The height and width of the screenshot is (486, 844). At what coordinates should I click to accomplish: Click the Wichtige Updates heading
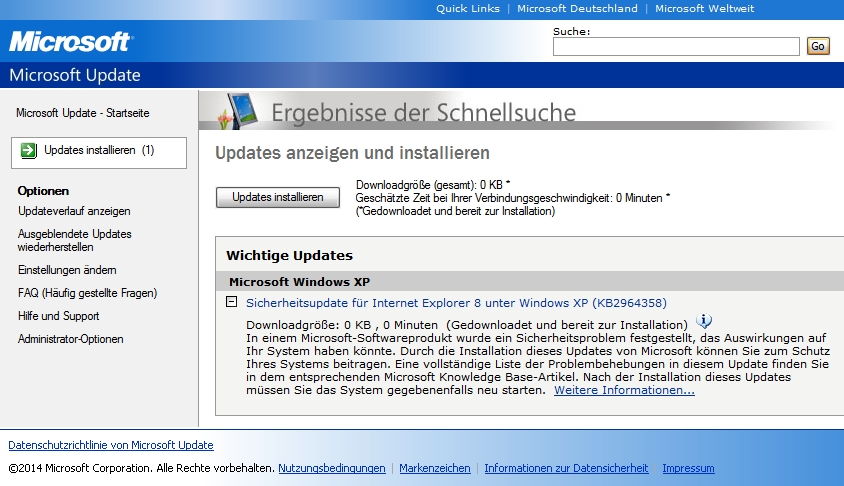click(x=290, y=256)
